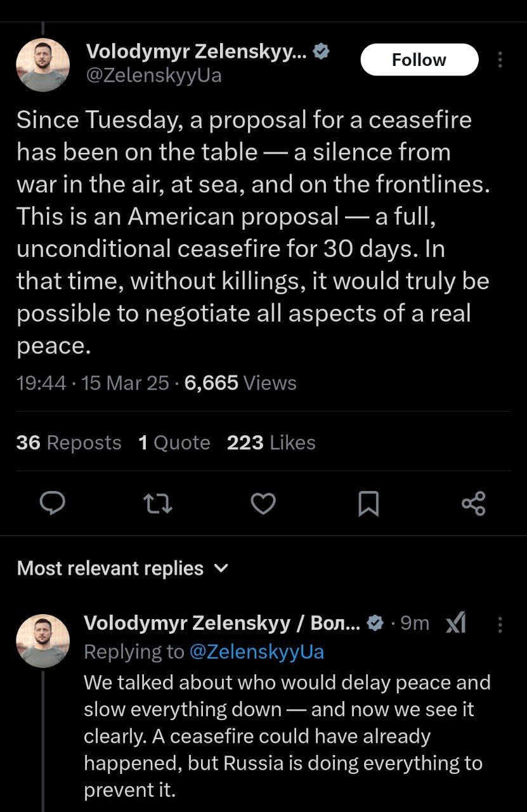The height and width of the screenshot is (812, 527).
Task: Share the tweet via the share icon
Action: (x=474, y=504)
